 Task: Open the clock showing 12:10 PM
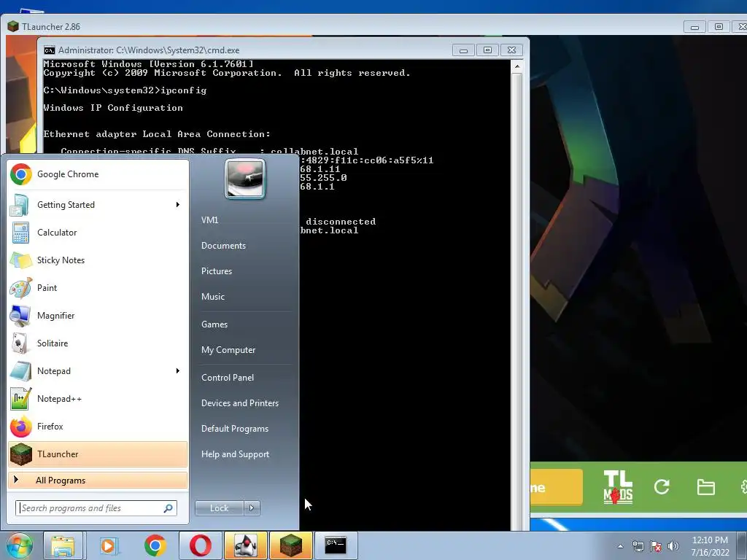point(710,546)
